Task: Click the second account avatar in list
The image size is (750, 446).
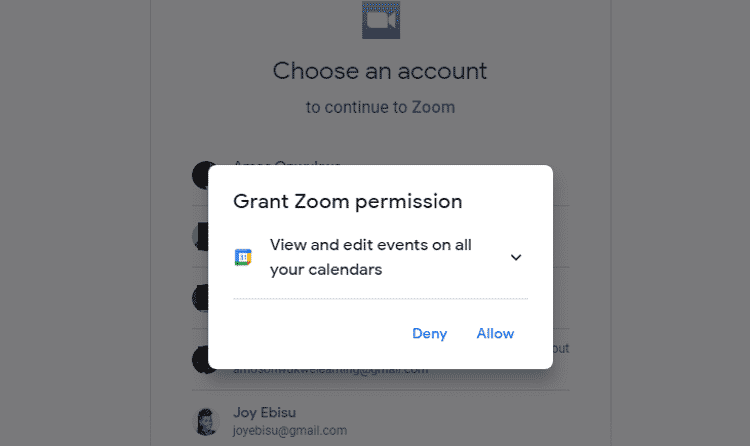Action: pyautogui.click(x=200, y=237)
